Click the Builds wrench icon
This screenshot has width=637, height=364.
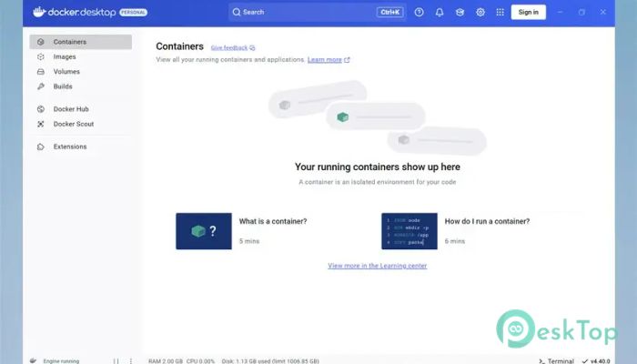click(x=41, y=86)
